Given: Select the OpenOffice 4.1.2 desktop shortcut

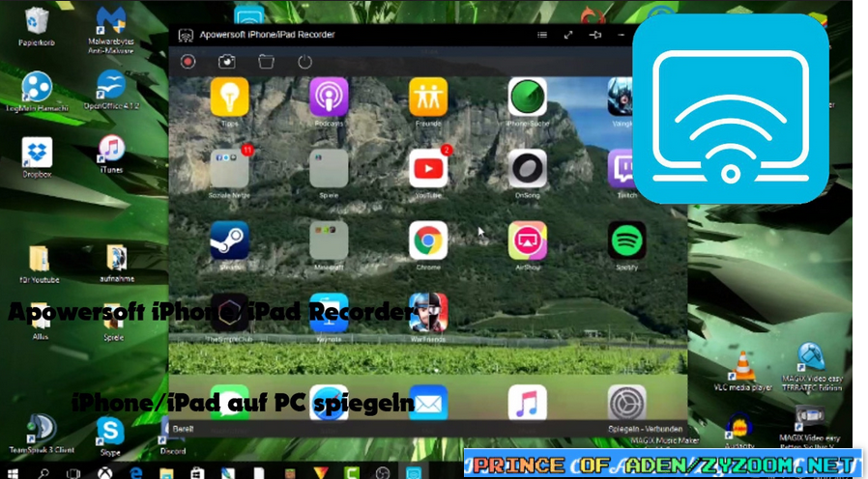Looking at the screenshot, I should 111,90.
